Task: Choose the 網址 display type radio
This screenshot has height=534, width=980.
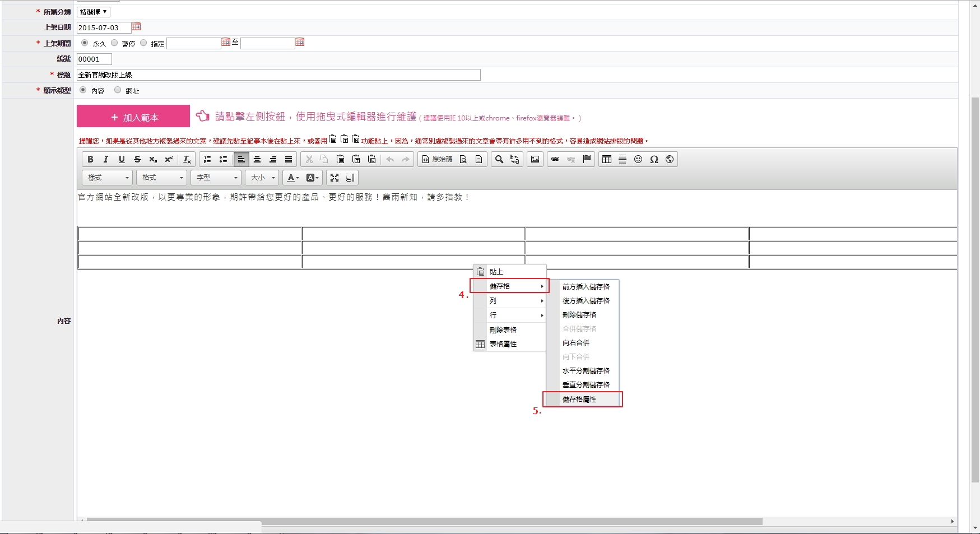Action: coord(118,90)
